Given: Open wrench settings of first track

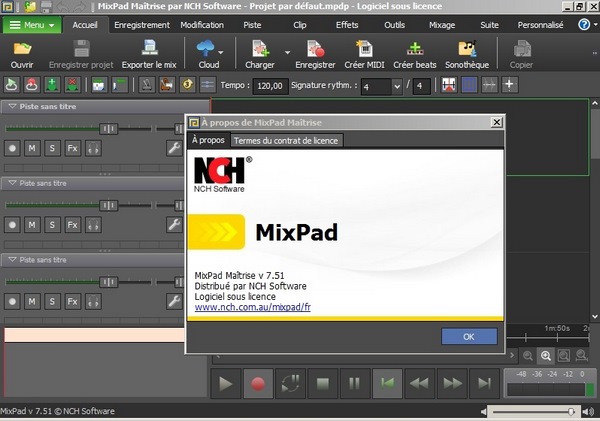Looking at the screenshot, I should (x=174, y=148).
